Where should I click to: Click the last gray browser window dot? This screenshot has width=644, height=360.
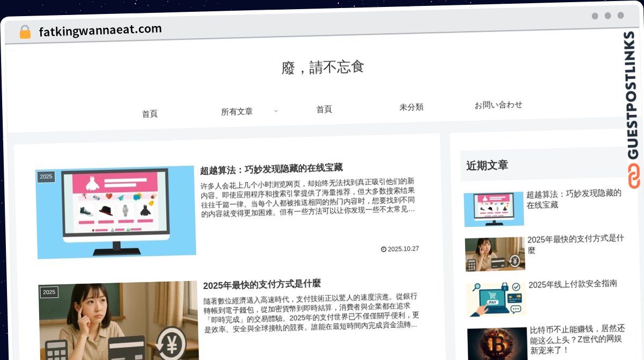click(x=620, y=16)
